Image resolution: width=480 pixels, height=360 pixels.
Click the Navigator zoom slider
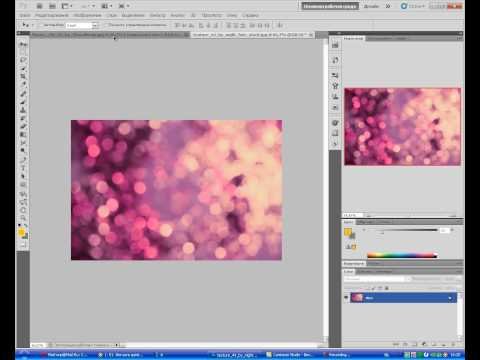411,216
